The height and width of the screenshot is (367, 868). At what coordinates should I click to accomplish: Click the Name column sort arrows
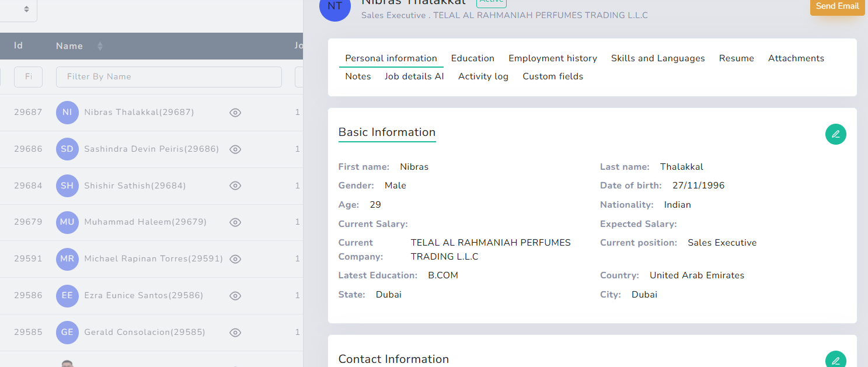[x=99, y=46]
